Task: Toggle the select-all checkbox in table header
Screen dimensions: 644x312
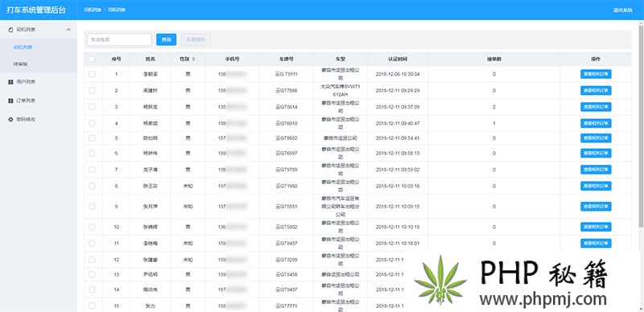Action: [92, 60]
